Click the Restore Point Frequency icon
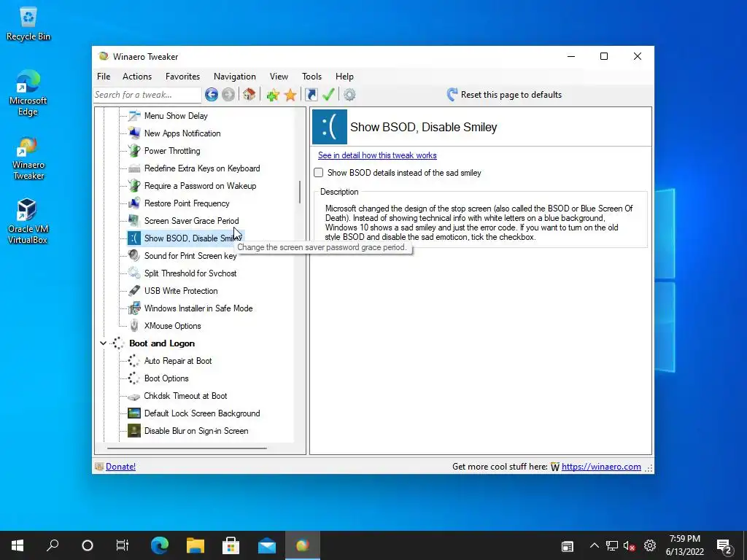Screen dimensions: 747x560 [134, 203]
